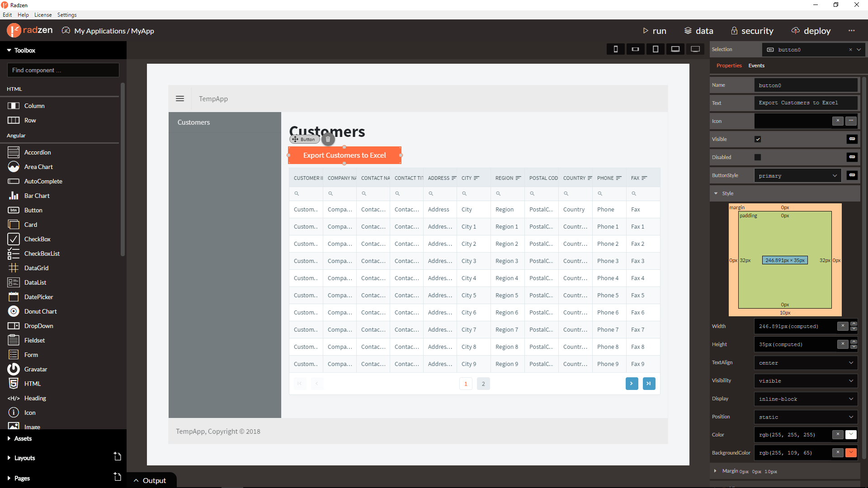The image size is (868, 488).
Task: Expand the Margin section
Action: click(715, 471)
